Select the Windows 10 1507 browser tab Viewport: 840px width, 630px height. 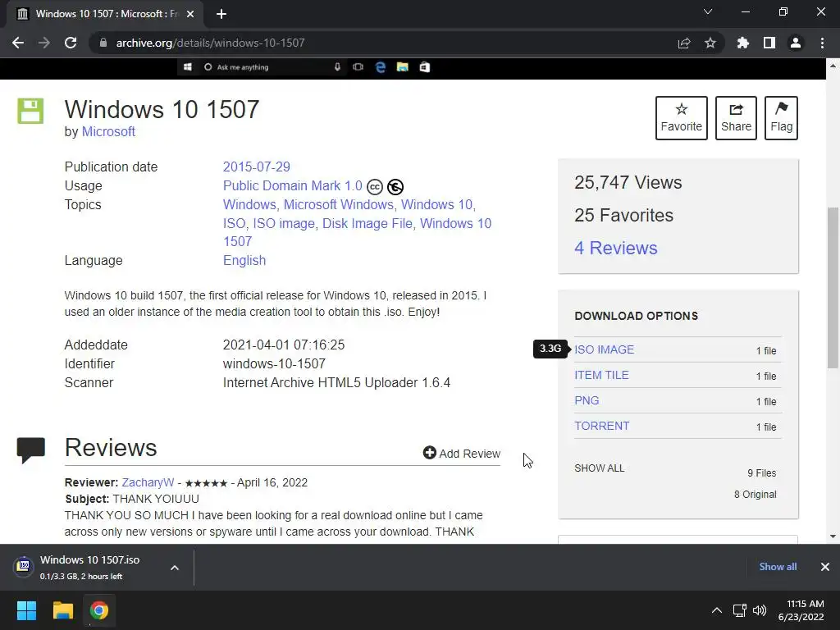pyautogui.click(x=105, y=14)
